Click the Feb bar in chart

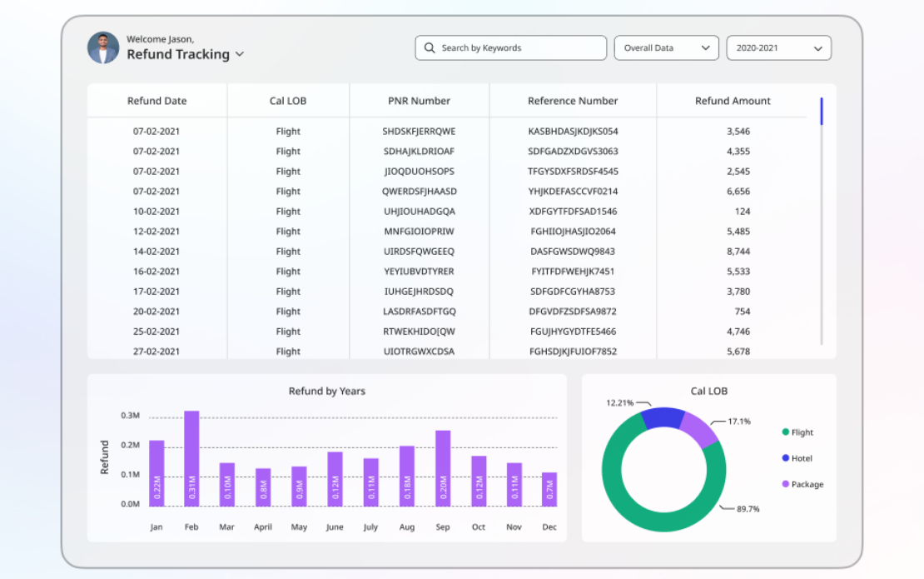coord(191,459)
